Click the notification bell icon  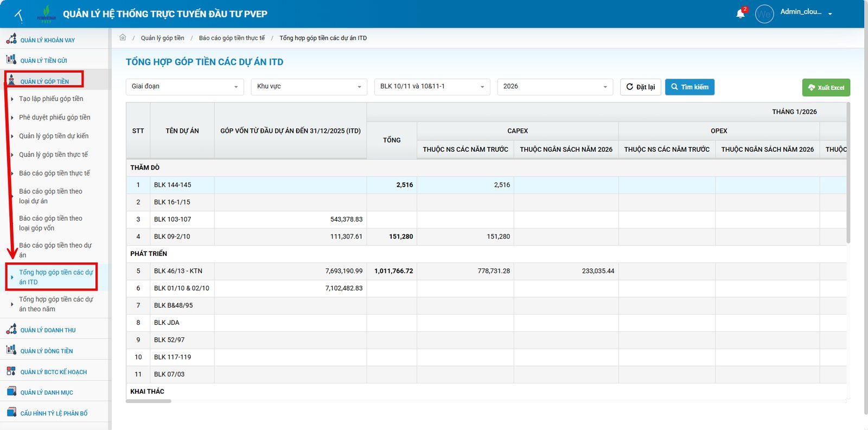[741, 14]
